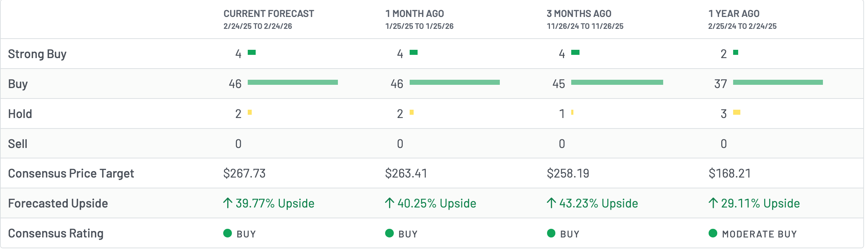Click the 3 months ago Buy bar for 45
This screenshot has width=868, height=249.
617,83
